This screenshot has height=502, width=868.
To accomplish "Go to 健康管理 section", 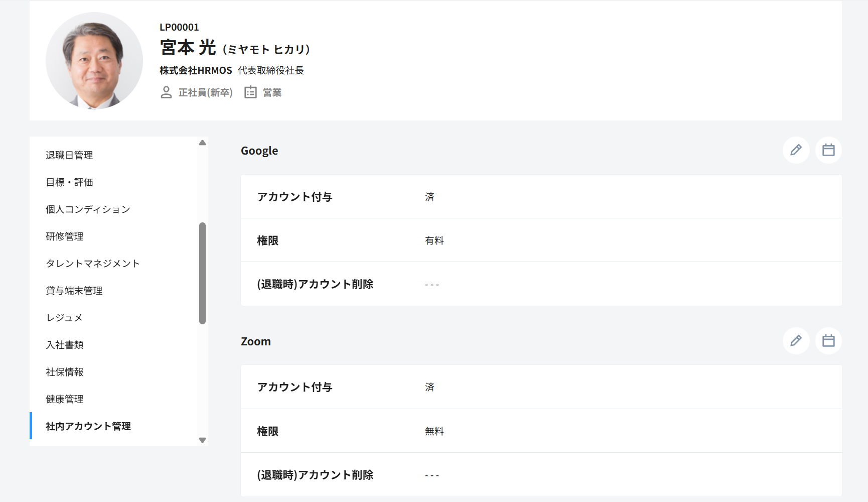I will [65, 399].
